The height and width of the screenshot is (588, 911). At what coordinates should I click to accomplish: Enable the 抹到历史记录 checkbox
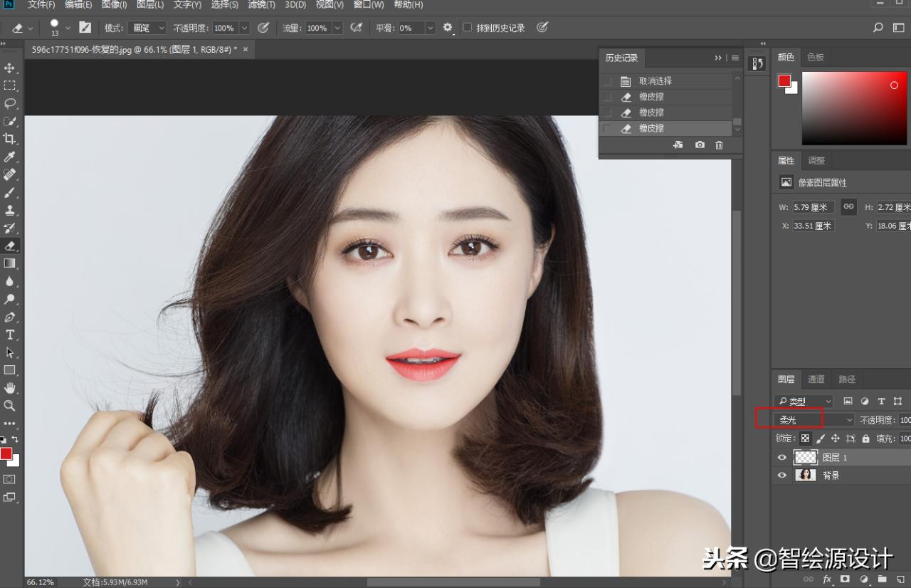[x=466, y=27]
